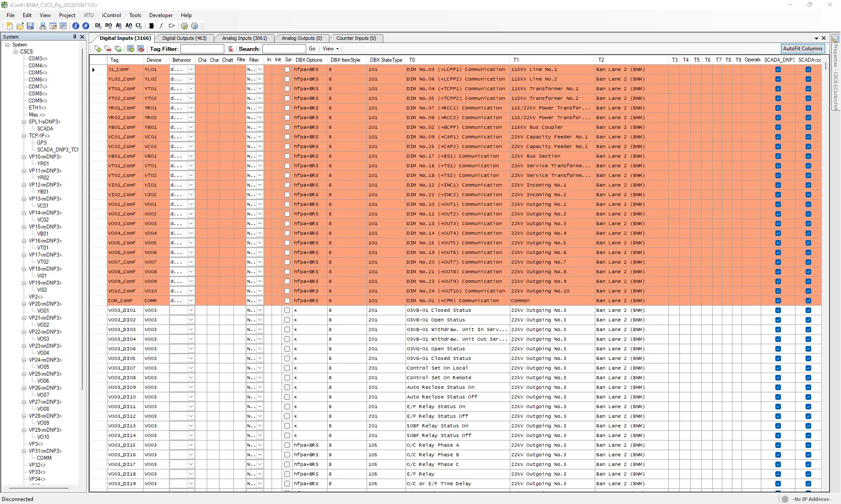
Task: Click the gear with green check icon
Action: click(x=184, y=26)
